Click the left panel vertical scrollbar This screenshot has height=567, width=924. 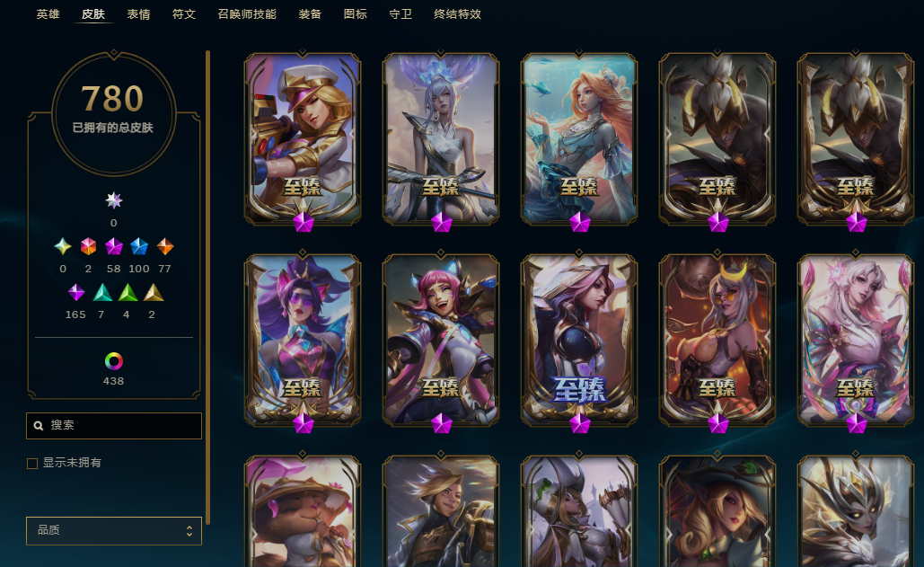point(208,288)
